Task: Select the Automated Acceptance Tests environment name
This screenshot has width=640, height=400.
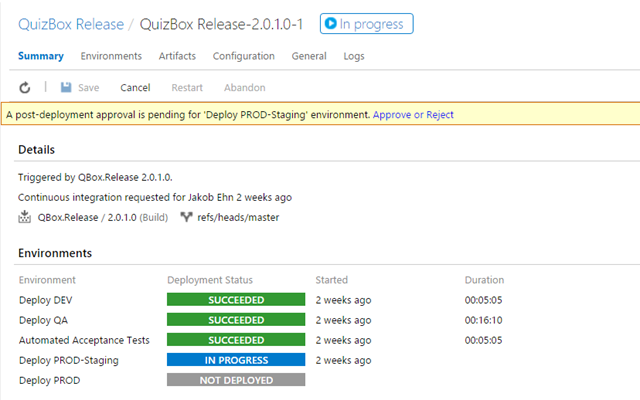Action: [x=84, y=340]
